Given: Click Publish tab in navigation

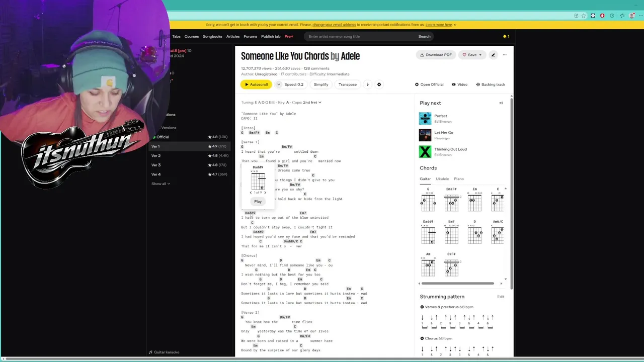Looking at the screenshot, I should 271,36.
